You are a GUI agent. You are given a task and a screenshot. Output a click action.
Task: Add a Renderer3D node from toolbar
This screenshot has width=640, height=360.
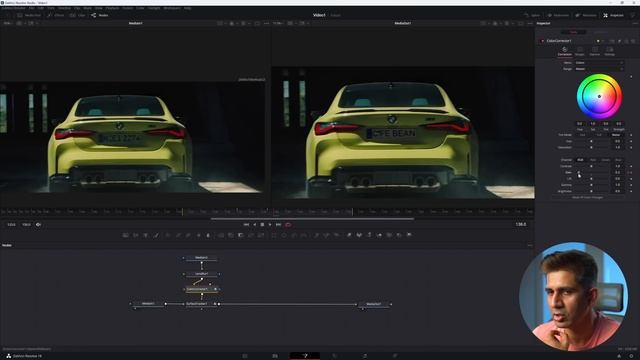(x=409, y=235)
